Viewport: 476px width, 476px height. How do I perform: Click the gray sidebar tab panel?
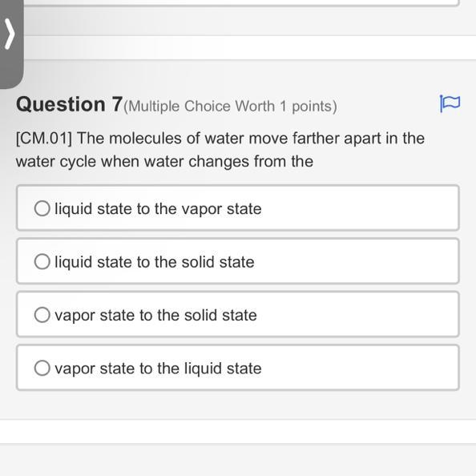pyautogui.click(x=12, y=44)
